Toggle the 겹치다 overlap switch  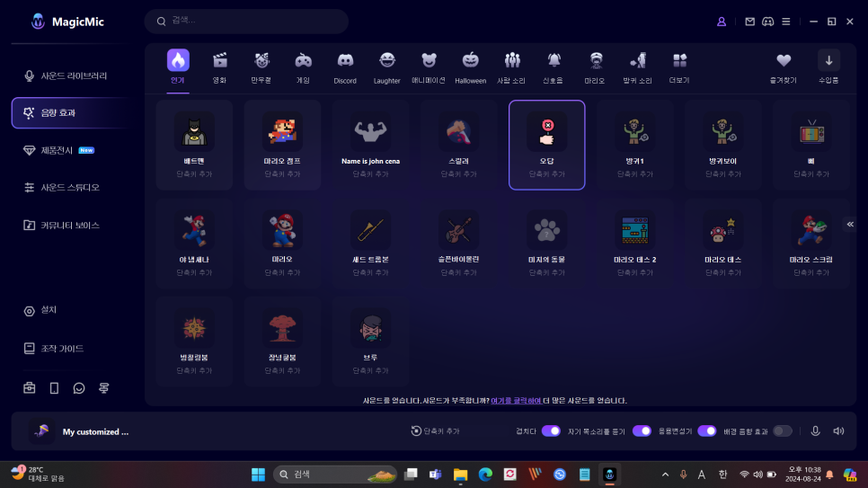click(x=551, y=431)
